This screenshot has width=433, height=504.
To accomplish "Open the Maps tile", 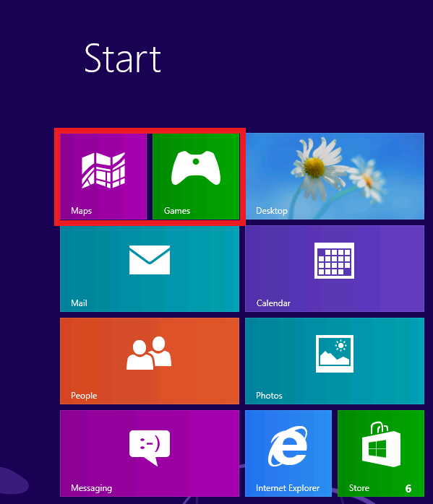I will 103,176.
